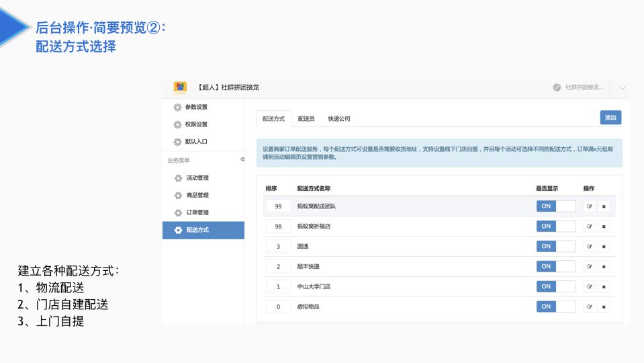Click sort order field showing 98
The image size is (644, 363).
[x=279, y=227]
